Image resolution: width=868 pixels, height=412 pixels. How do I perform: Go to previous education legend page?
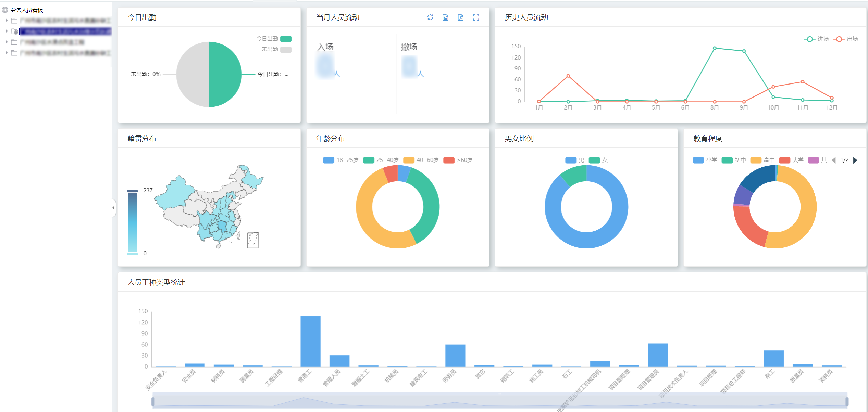pos(834,160)
